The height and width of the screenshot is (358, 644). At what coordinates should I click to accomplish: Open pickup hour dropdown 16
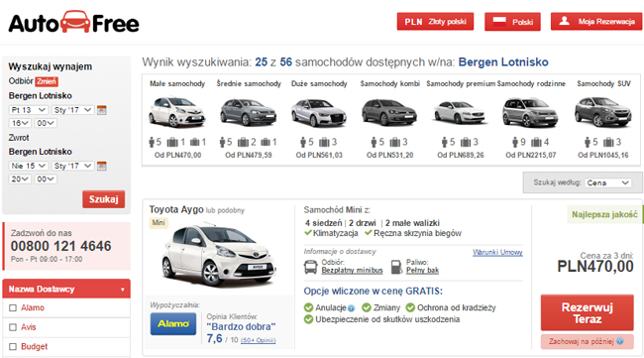coord(20,123)
